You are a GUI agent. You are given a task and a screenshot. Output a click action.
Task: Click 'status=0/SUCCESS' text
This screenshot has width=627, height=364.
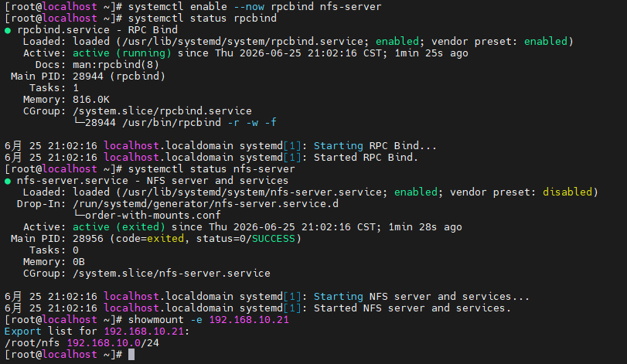pyautogui.click(x=246, y=239)
